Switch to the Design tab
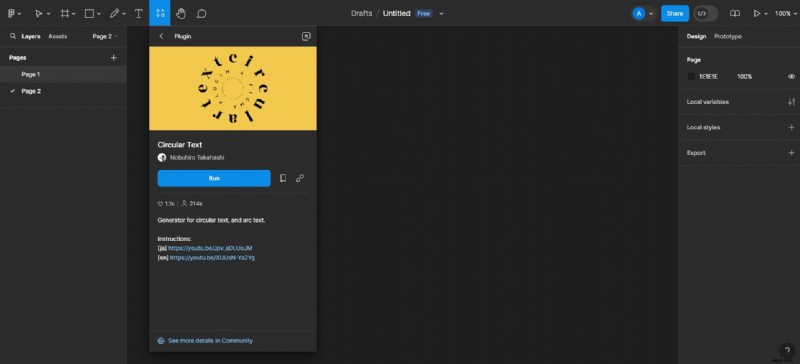The height and width of the screenshot is (364, 800). coord(696,36)
